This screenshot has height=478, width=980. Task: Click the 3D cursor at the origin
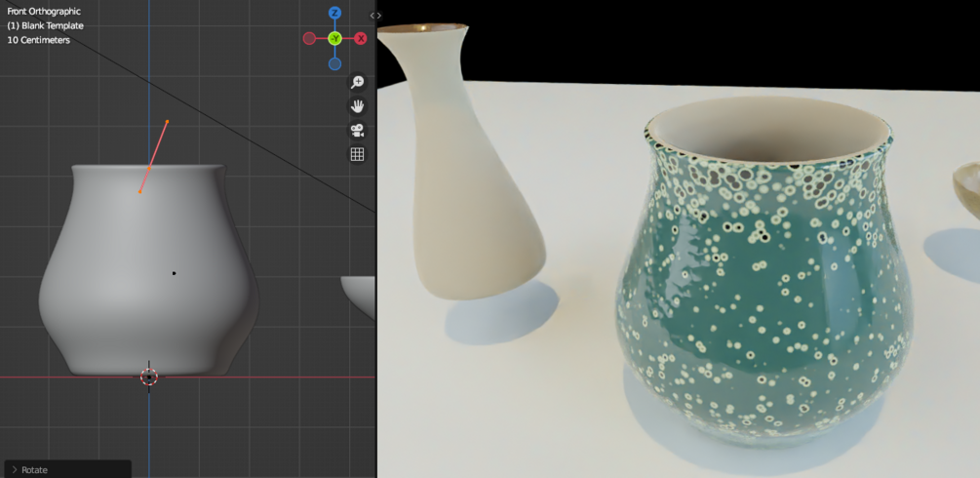tap(149, 377)
